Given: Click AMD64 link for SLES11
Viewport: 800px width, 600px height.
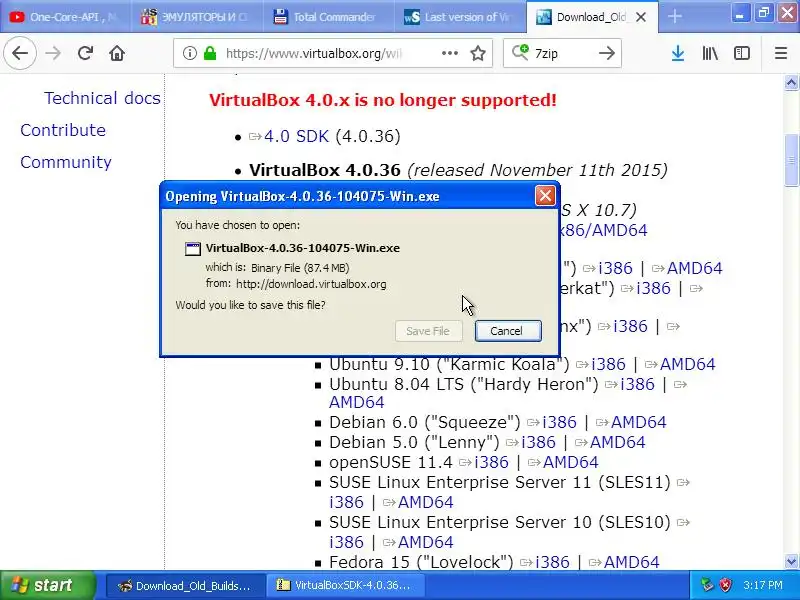Looking at the screenshot, I should [426, 502].
